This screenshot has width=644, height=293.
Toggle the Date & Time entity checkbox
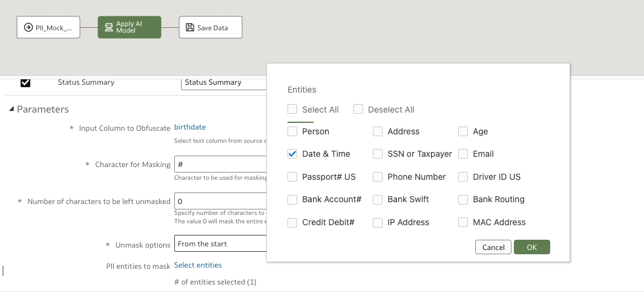click(x=292, y=154)
